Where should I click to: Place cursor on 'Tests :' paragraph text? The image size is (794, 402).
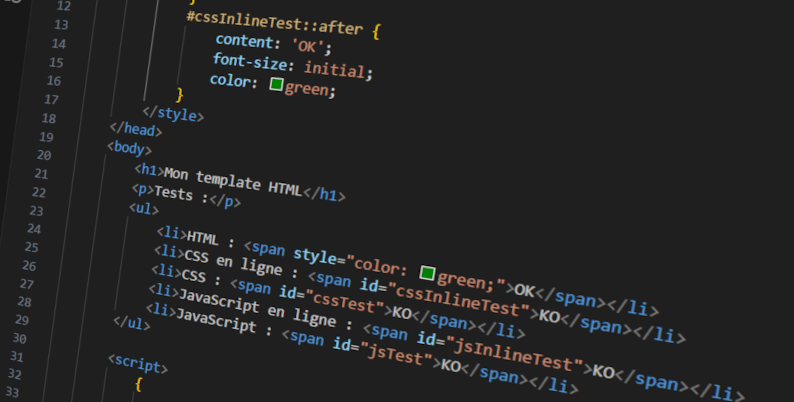181,194
